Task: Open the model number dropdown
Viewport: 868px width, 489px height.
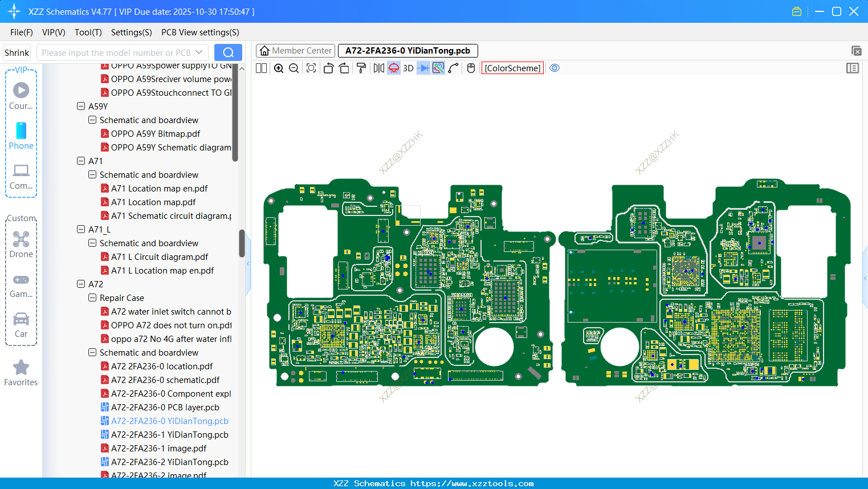Action: pos(201,52)
